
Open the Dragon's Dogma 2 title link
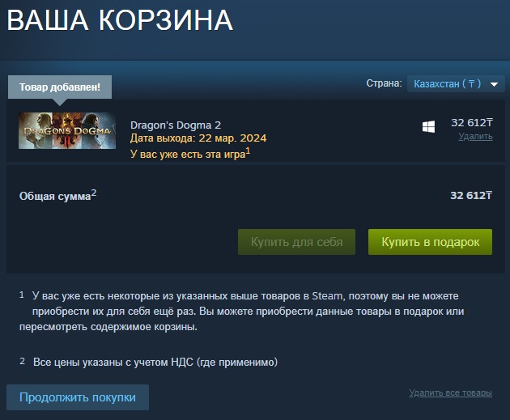click(x=176, y=125)
